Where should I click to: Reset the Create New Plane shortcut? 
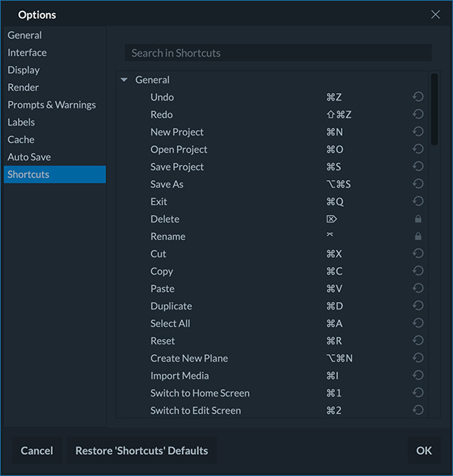tap(417, 358)
